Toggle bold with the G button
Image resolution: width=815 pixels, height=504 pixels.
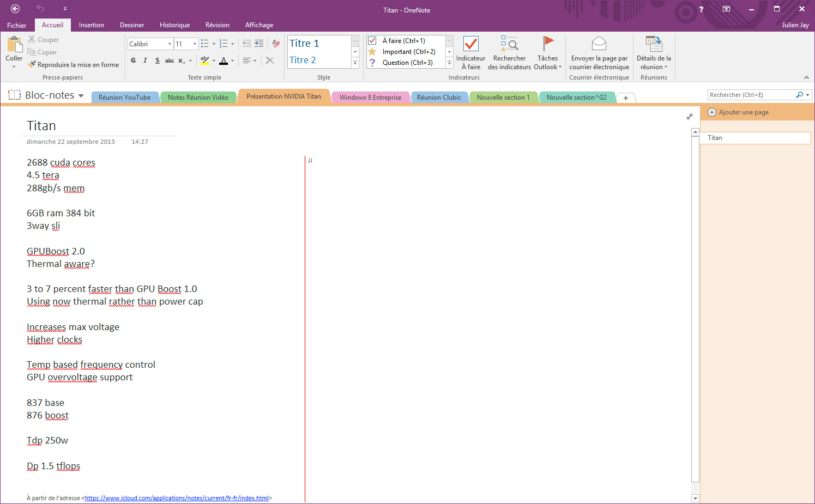point(132,60)
